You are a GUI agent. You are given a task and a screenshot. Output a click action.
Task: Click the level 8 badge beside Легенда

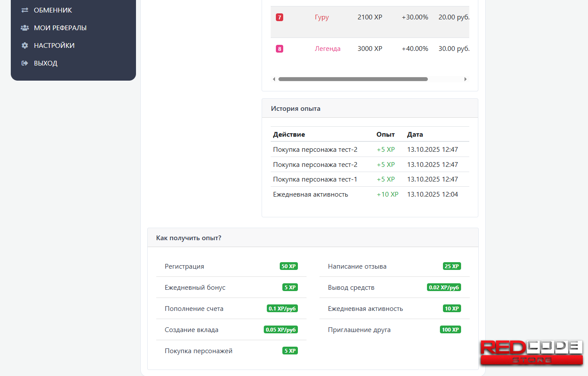point(279,49)
